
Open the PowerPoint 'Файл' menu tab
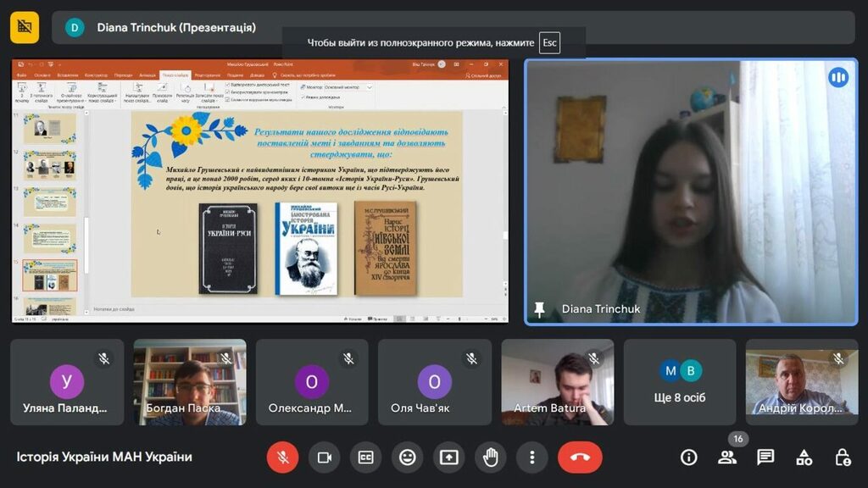pos(21,75)
